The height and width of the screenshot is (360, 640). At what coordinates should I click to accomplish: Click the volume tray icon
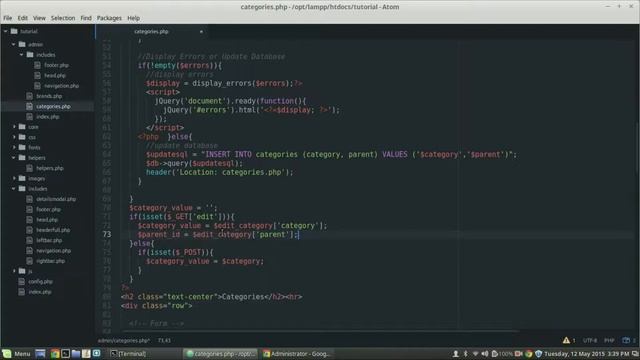pyautogui.click(x=484, y=353)
